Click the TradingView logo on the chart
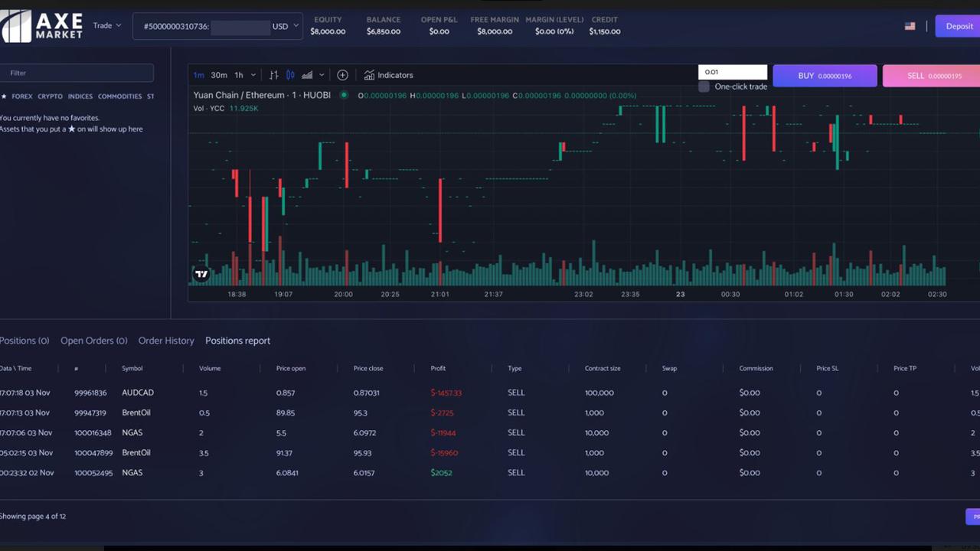 [x=201, y=274]
